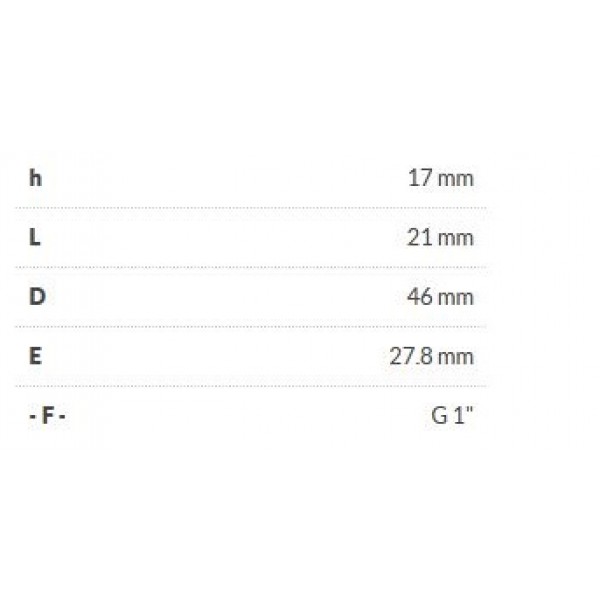Click the number 21 in L row
Viewport: 600px width, 600px height.
coord(420,238)
